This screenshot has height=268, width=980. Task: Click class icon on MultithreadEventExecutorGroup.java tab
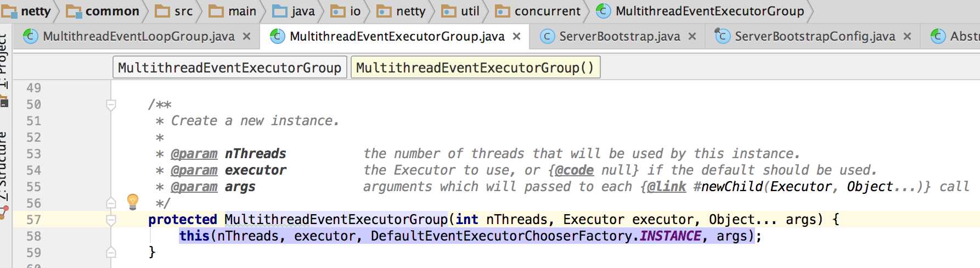[x=277, y=36]
